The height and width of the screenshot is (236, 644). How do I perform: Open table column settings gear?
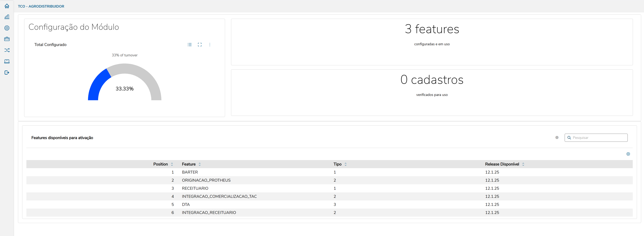point(628,154)
